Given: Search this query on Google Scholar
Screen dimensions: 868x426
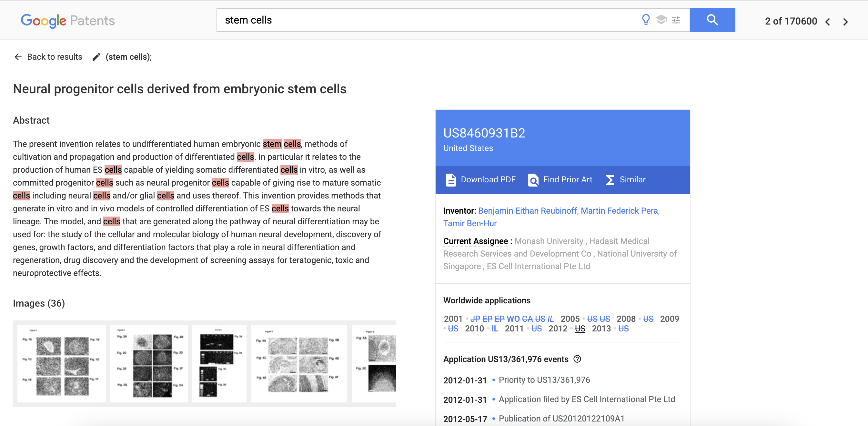Looking at the screenshot, I should [661, 20].
